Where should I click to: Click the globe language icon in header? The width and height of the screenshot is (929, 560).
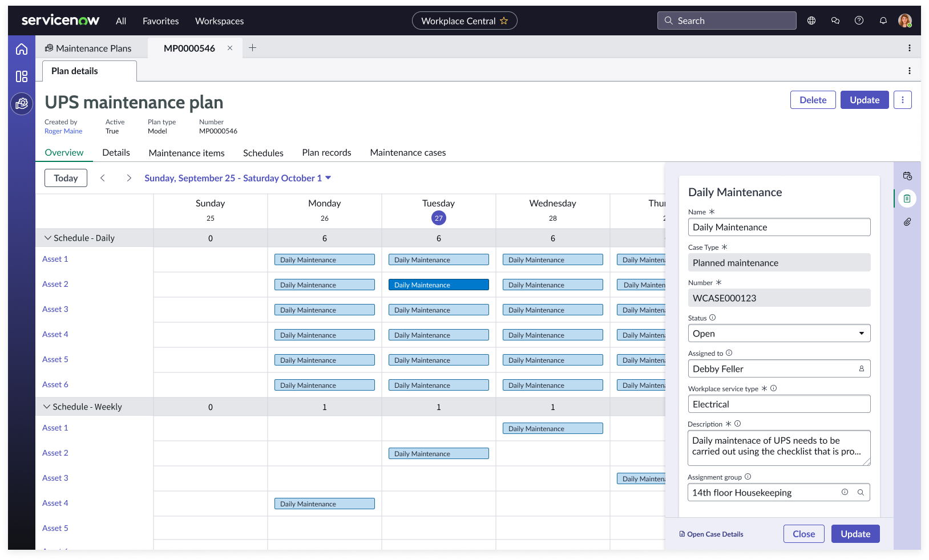[x=811, y=21]
